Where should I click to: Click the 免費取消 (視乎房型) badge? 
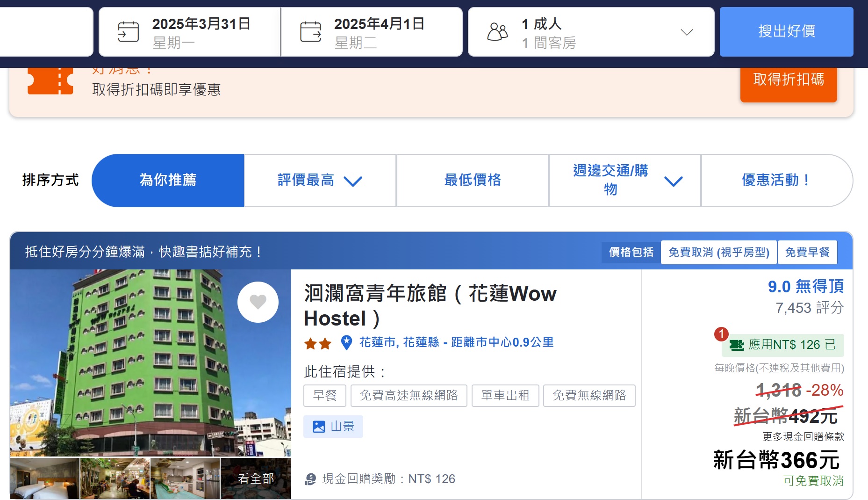click(x=719, y=252)
